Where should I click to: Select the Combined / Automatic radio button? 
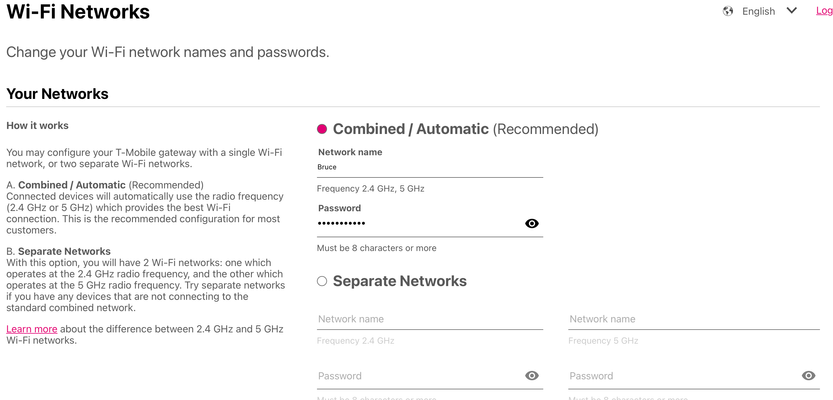(322, 129)
